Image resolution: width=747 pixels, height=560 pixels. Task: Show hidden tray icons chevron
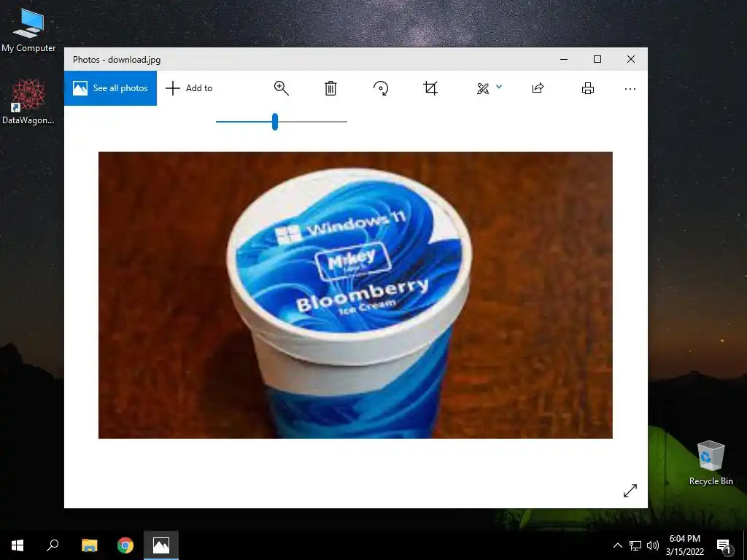point(617,545)
